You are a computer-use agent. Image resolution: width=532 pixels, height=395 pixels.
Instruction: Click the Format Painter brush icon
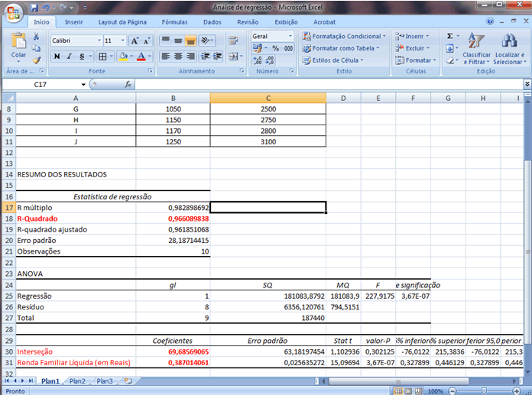coord(37,60)
